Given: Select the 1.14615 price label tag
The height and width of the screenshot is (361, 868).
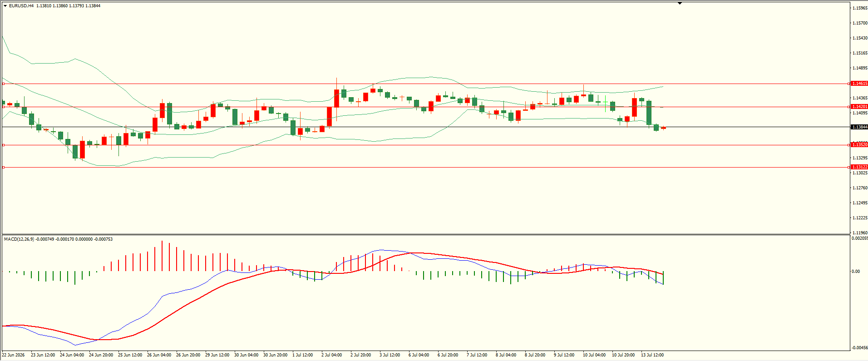Looking at the screenshot, I should [859, 84].
